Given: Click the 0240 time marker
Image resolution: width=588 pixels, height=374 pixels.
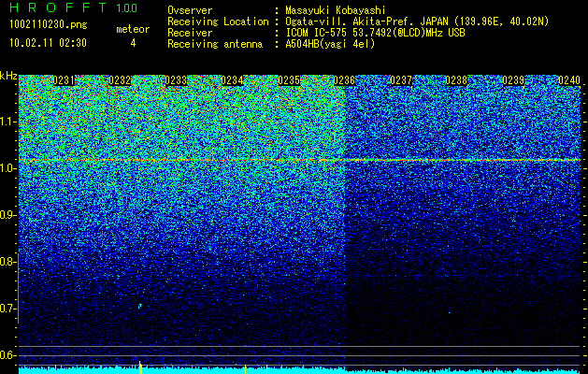Looking at the screenshot, I should [x=569, y=80].
